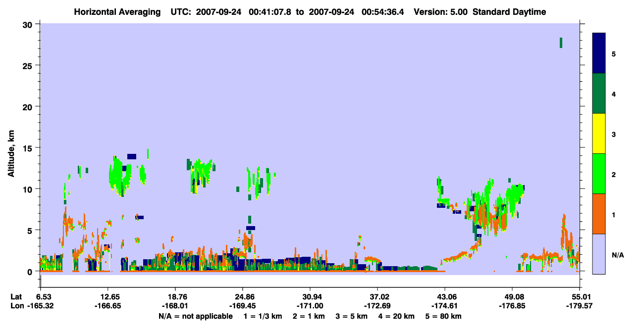The height and width of the screenshot is (330, 644).
Task: Click the legend text '2 = 1 km'
Action: coord(309,316)
